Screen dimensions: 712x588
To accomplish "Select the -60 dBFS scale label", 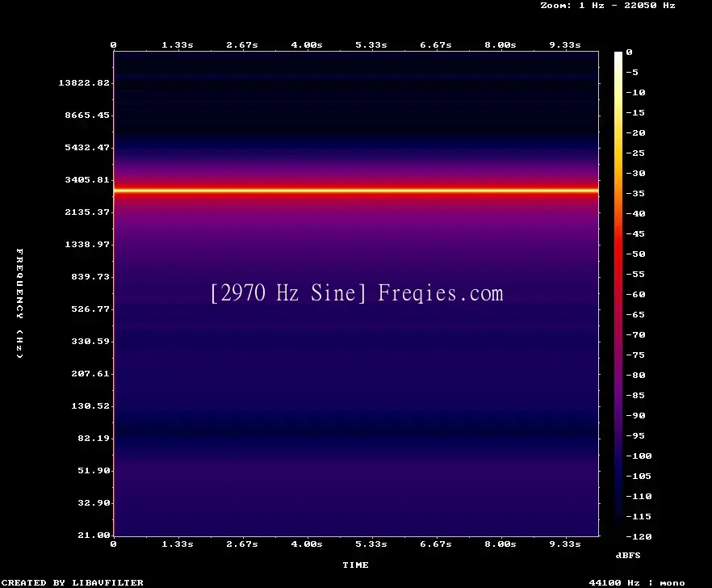I will coord(636,295).
